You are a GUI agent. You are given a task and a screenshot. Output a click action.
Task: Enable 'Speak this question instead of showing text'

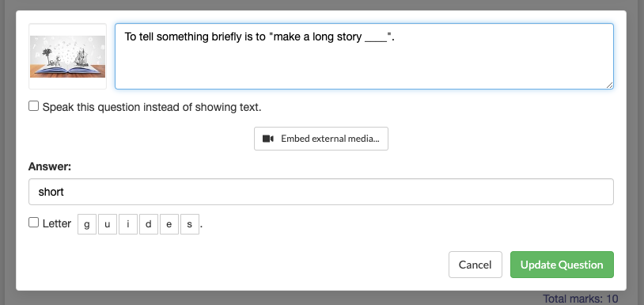click(x=34, y=106)
